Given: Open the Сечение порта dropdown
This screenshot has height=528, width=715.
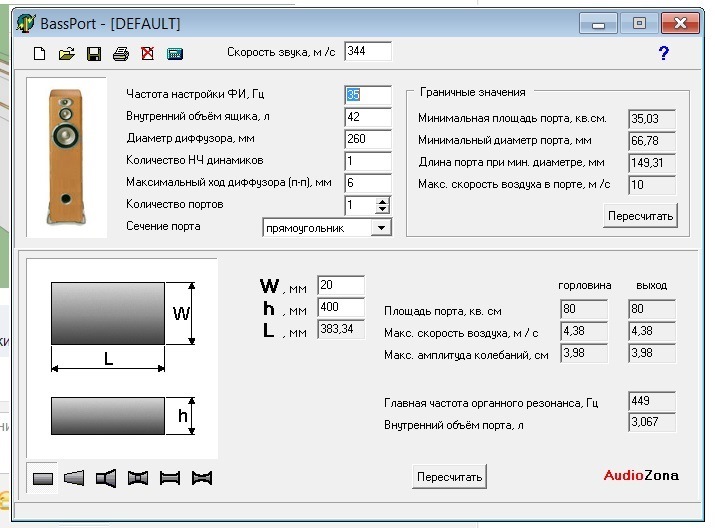Looking at the screenshot, I should click(381, 228).
